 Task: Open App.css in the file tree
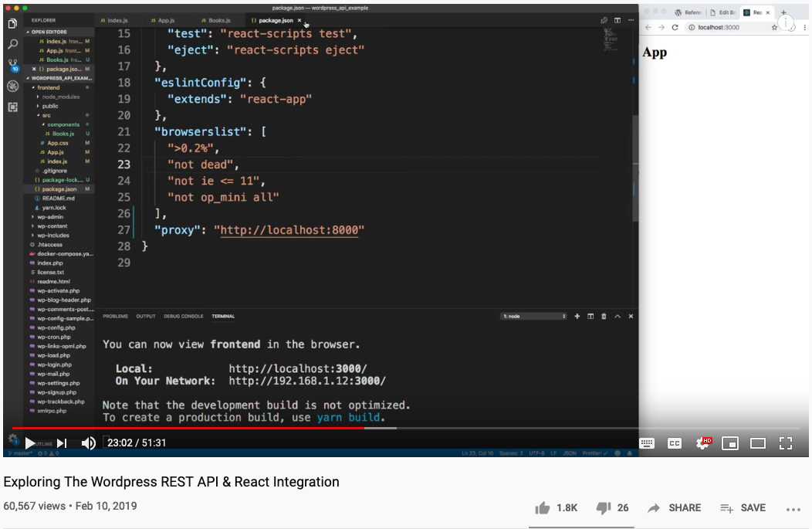(x=57, y=143)
